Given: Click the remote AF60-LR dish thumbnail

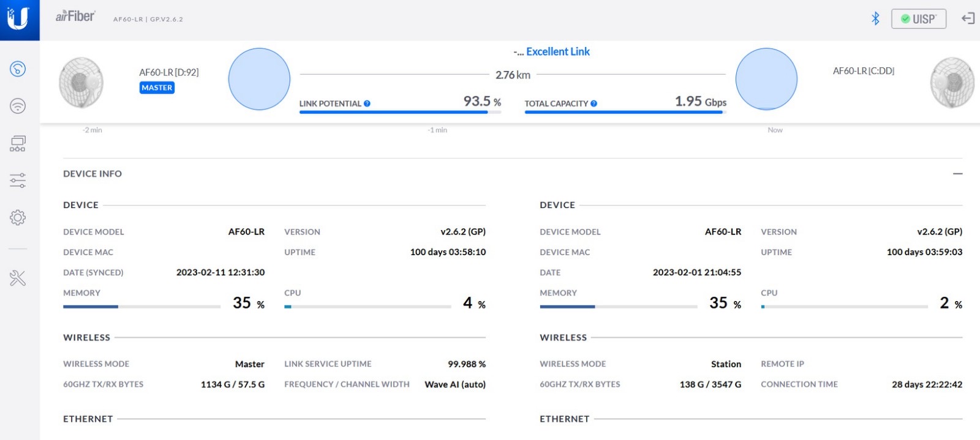Looking at the screenshot, I should pyautogui.click(x=952, y=83).
